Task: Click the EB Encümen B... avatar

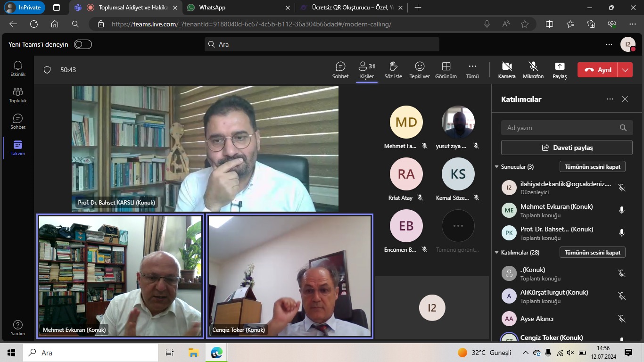Action: click(x=406, y=226)
